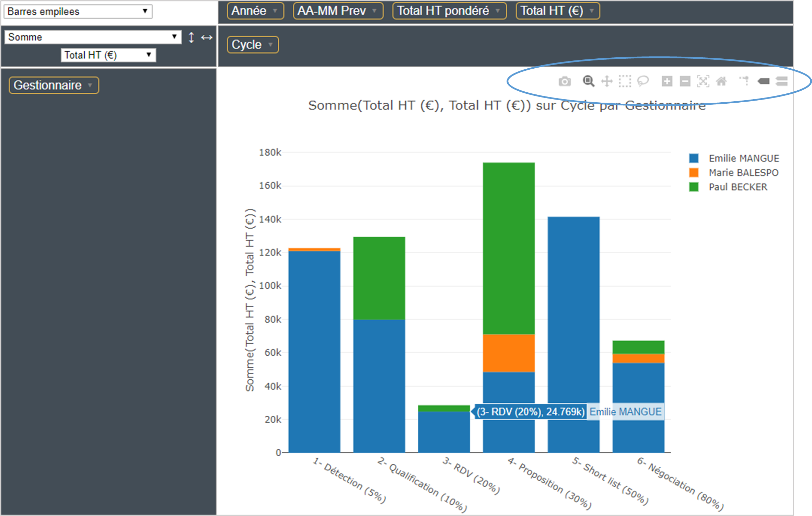The width and height of the screenshot is (812, 516).
Task: Open the Barres empilees renderer dropdown
Action: tap(78, 11)
